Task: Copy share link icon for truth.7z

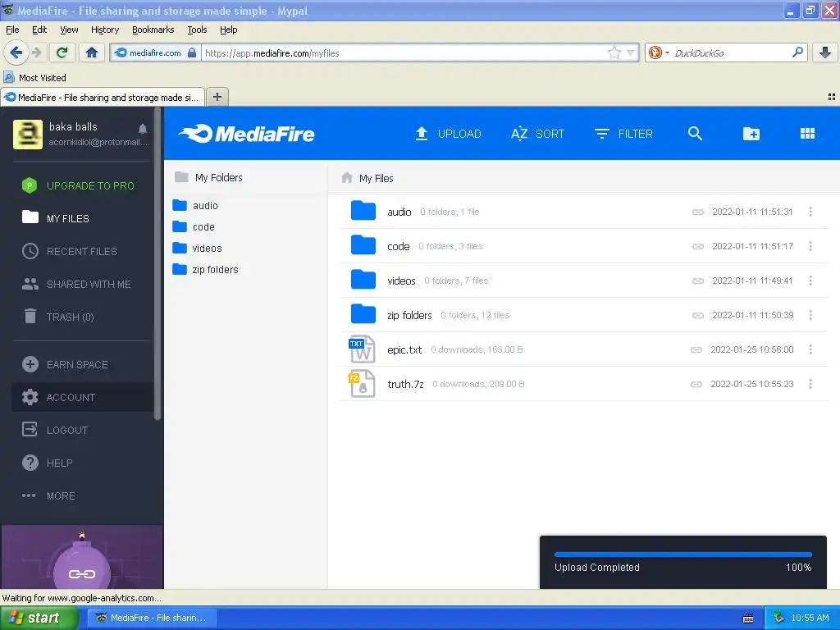Action: [x=696, y=384]
